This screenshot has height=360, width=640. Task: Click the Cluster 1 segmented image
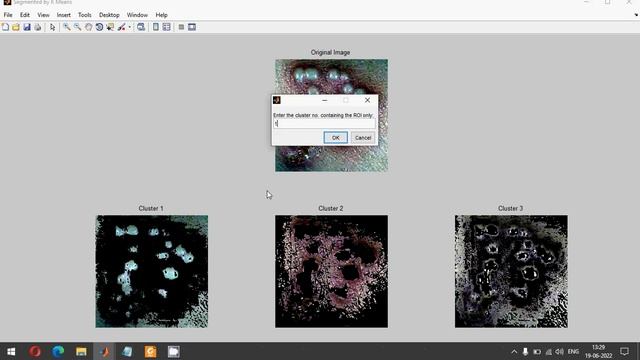point(152,271)
